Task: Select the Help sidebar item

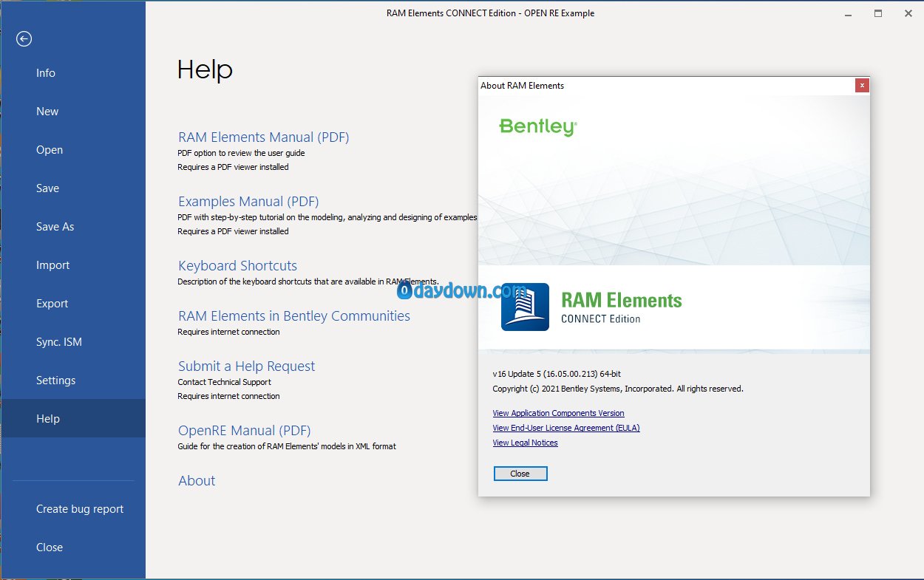Action: [x=73, y=419]
